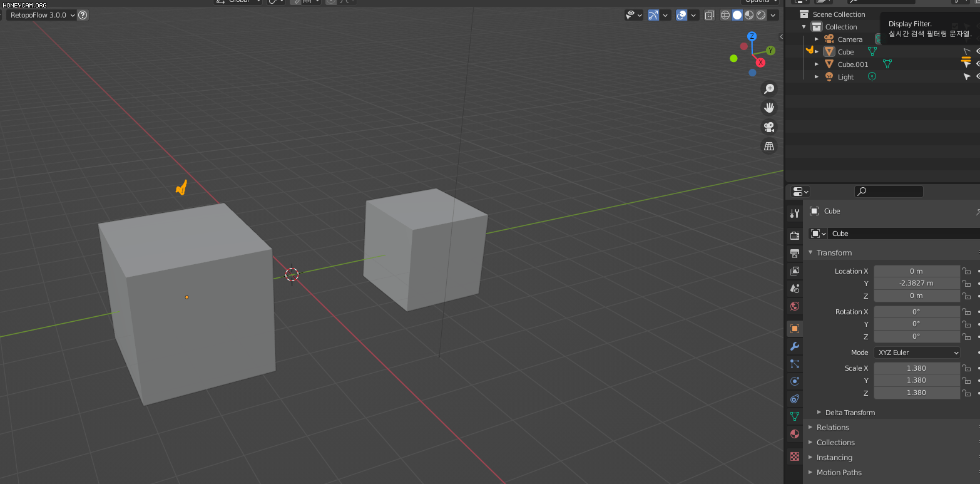Open the World properties tab

tap(795, 306)
